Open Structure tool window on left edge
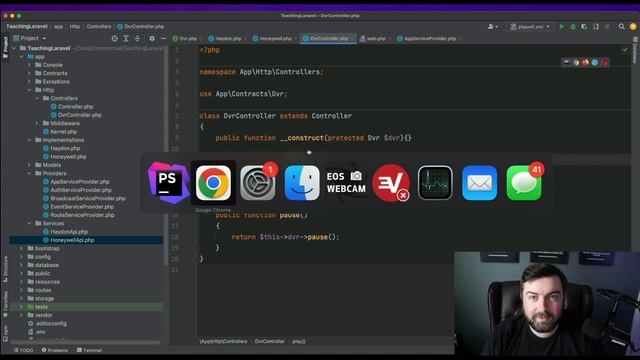The height and width of the screenshot is (360, 640). pos(5,269)
